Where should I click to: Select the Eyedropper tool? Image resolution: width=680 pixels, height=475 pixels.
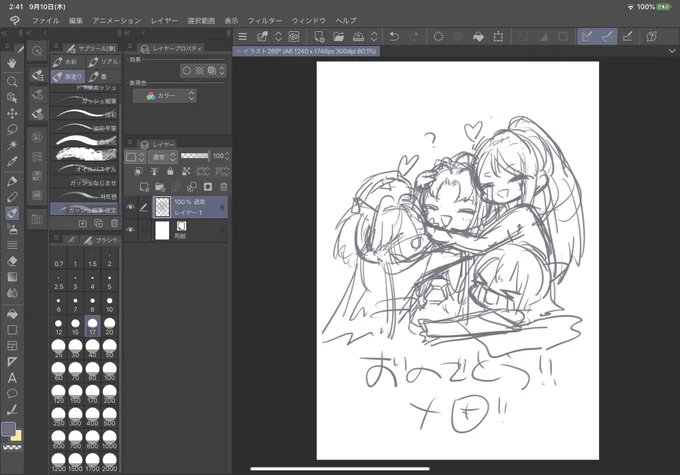(x=12, y=161)
